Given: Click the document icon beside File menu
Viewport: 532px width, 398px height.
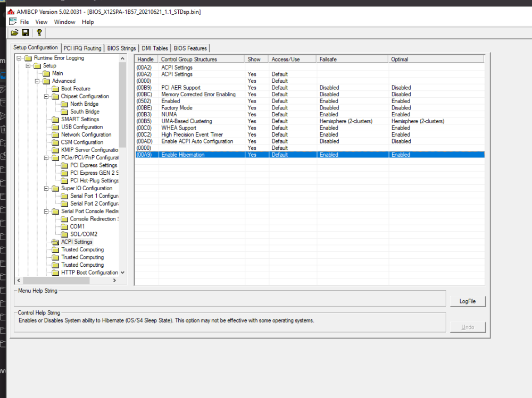Looking at the screenshot, I should click(x=13, y=22).
